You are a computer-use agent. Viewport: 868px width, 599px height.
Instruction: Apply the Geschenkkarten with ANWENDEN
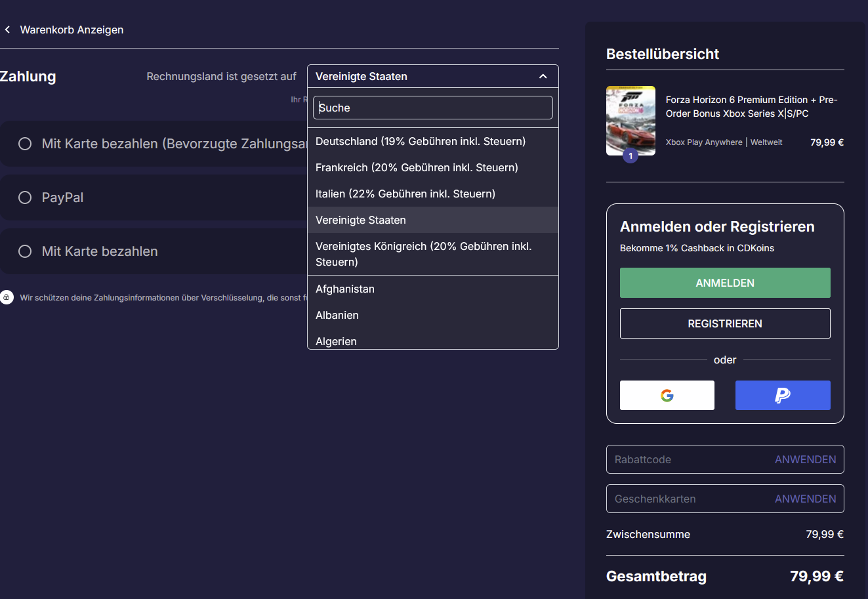[x=806, y=499]
